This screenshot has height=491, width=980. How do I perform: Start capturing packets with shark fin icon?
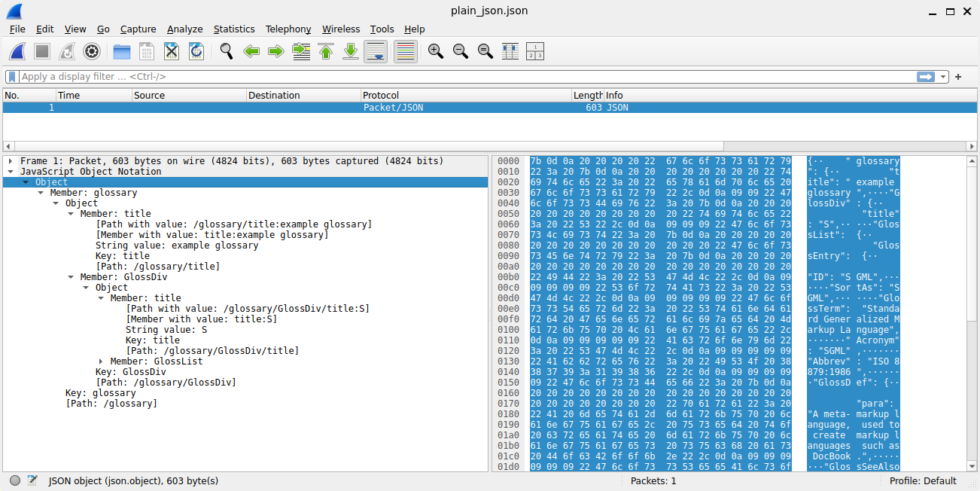click(x=18, y=51)
